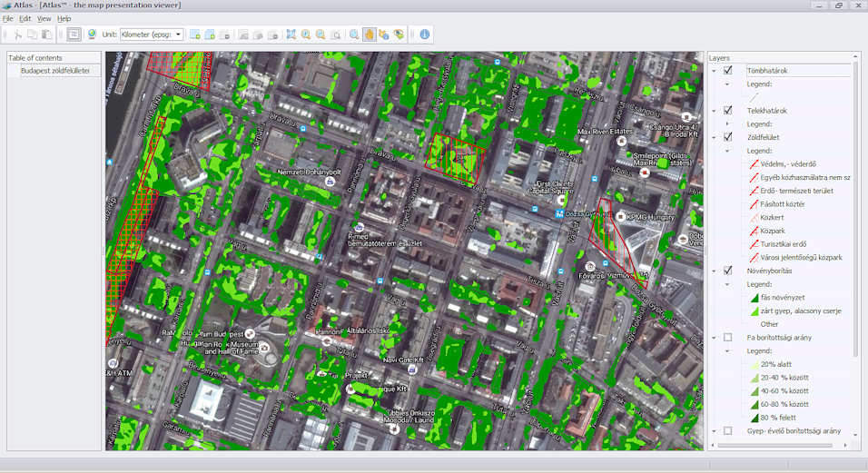The image size is (868, 473).
Task: Toggle the table of contents panel button
Action: (74, 34)
